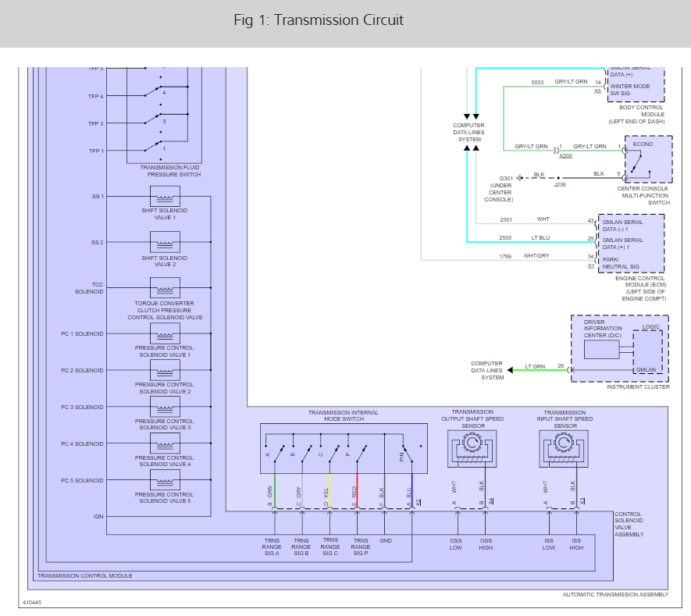Click the Shift Solenoid Valve 1 coil symbol
This screenshot has width=691, height=616.
(x=164, y=197)
